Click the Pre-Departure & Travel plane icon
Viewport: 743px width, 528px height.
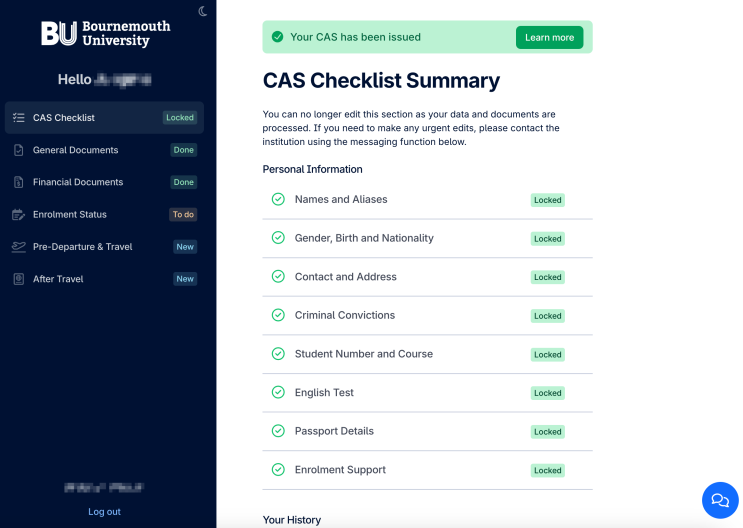[18, 247]
